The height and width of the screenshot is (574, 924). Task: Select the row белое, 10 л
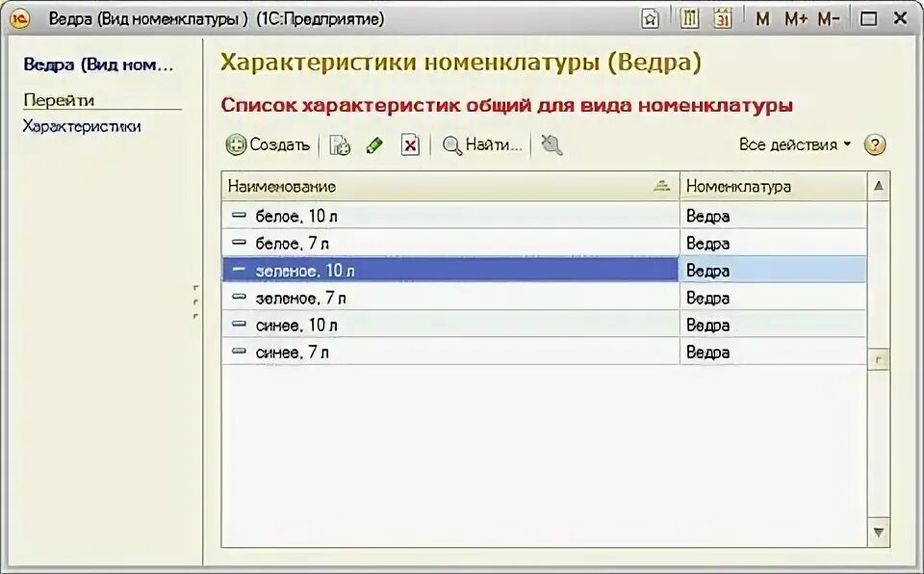click(544, 216)
